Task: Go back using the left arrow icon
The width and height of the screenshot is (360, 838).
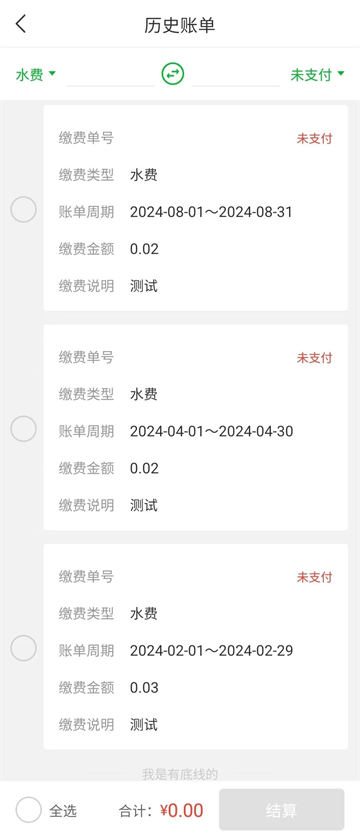Action: [x=21, y=24]
